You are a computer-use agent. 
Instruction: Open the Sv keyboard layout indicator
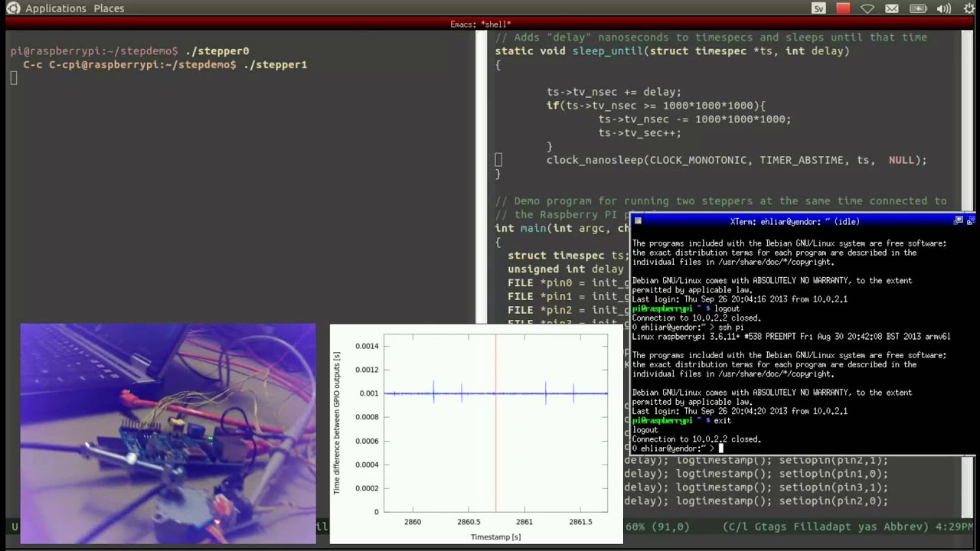818,8
